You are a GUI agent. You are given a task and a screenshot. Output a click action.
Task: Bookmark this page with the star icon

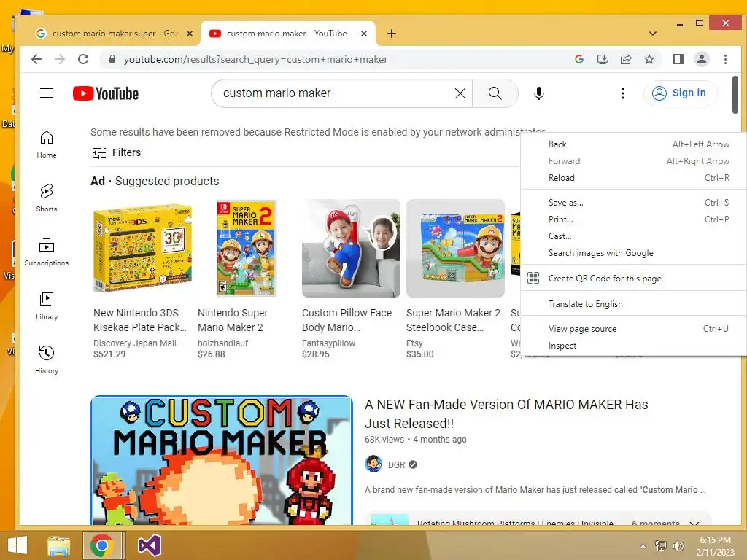tap(649, 59)
